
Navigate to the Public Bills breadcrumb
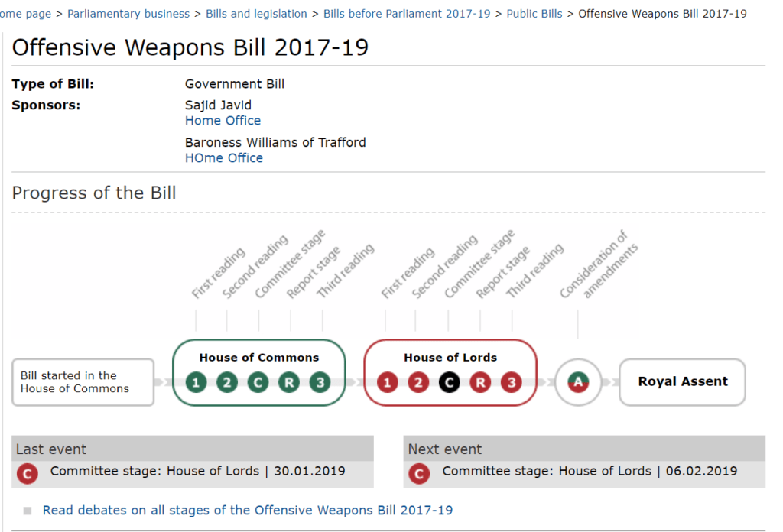pyautogui.click(x=534, y=13)
